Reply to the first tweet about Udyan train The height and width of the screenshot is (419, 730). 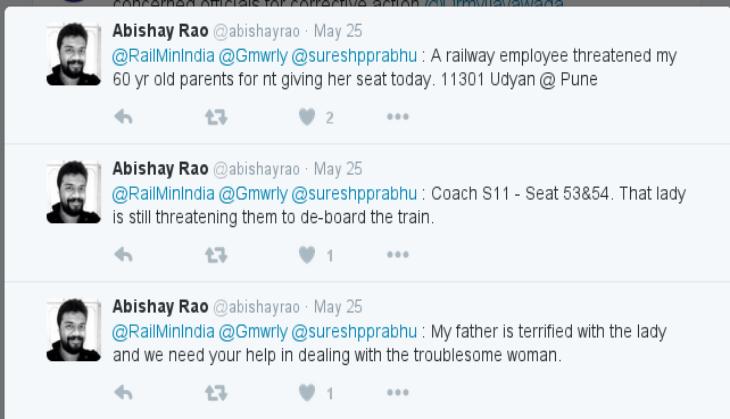tap(123, 117)
